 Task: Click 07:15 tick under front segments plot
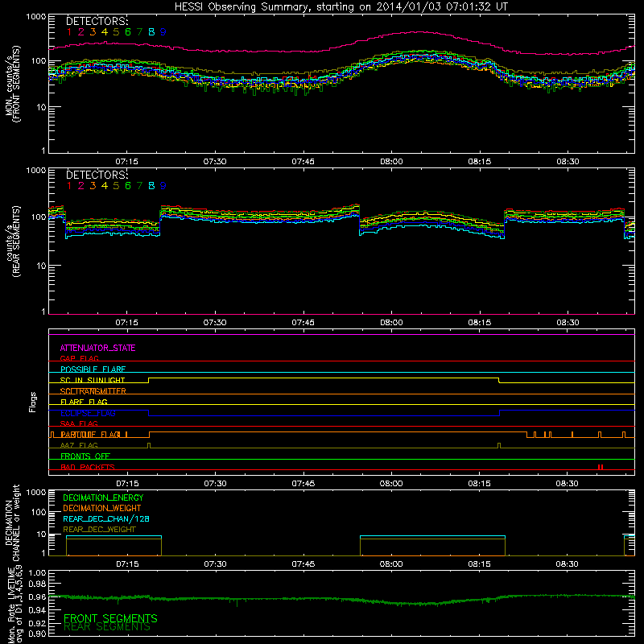(126, 162)
